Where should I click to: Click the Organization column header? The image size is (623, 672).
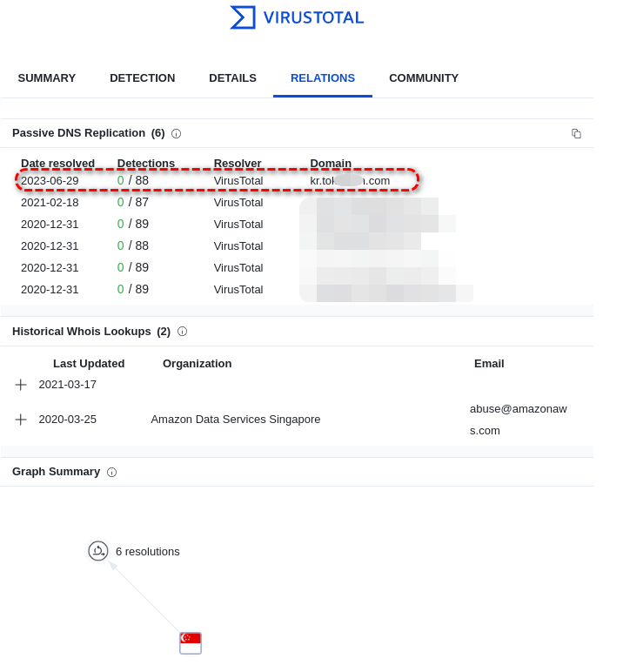198,364
